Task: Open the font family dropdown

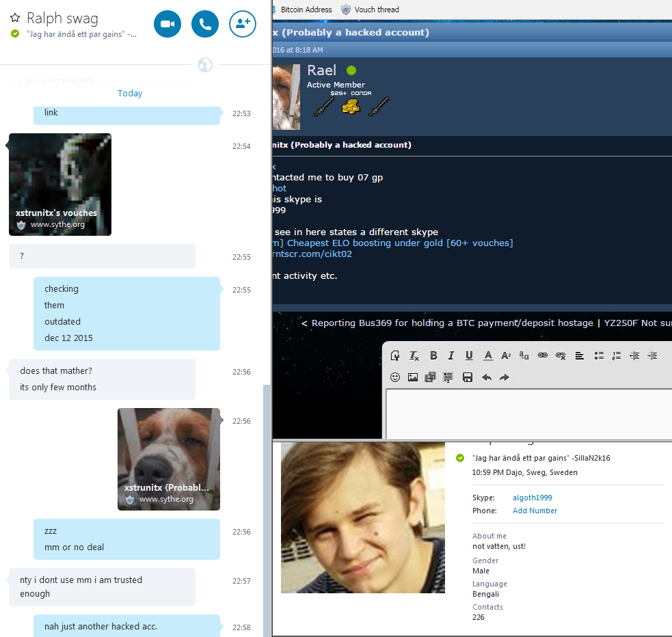Action: tap(524, 355)
